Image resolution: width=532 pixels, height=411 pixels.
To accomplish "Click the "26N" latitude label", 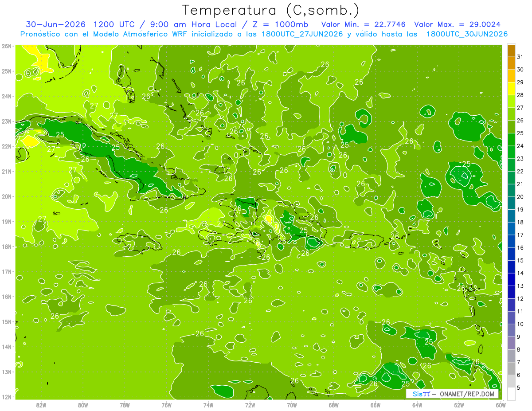I will (x=6, y=46).
